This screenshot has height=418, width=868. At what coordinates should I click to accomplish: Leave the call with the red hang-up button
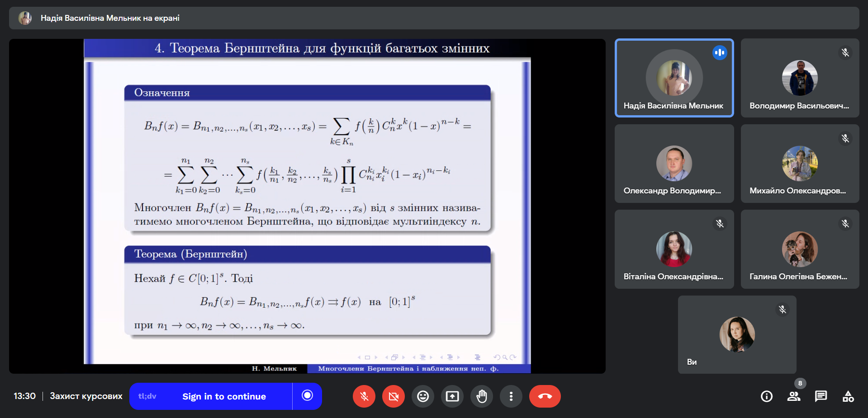(x=545, y=396)
